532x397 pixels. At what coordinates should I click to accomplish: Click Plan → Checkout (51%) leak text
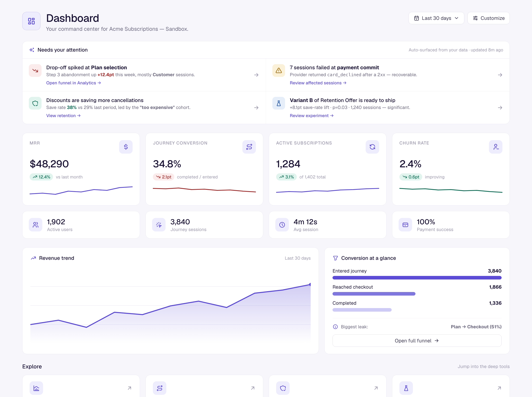[476, 327]
